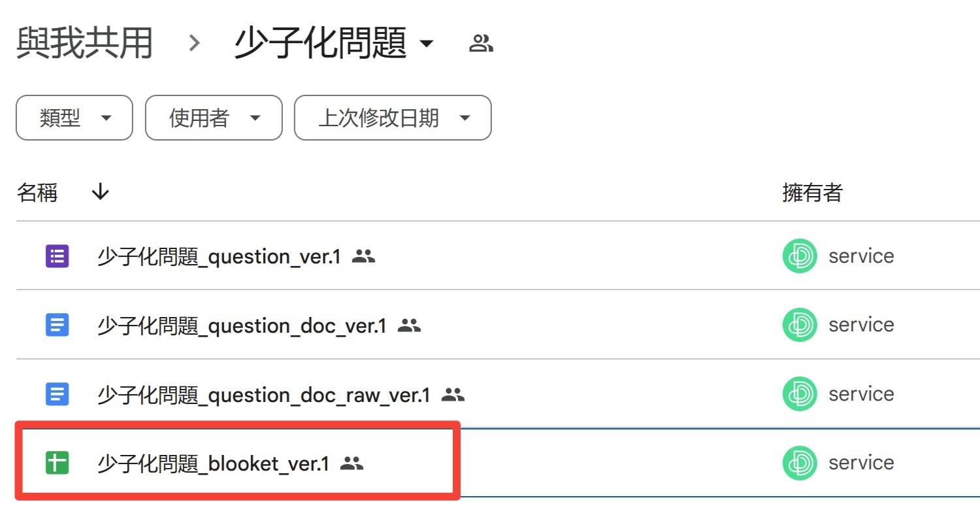Click the shared icon after 少子化問題_blooket_ver.1
The image size is (980, 519).
(352, 463)
